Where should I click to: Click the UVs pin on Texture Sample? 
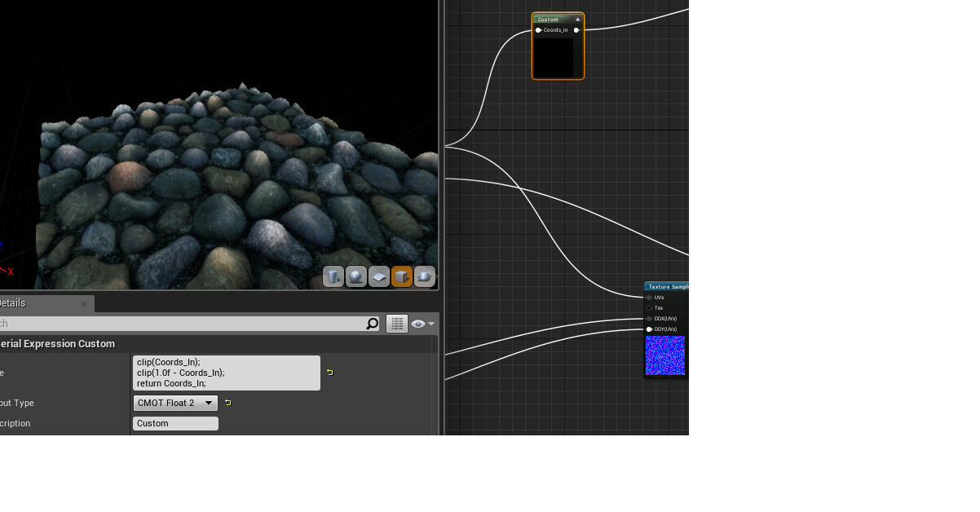[649, 298]
